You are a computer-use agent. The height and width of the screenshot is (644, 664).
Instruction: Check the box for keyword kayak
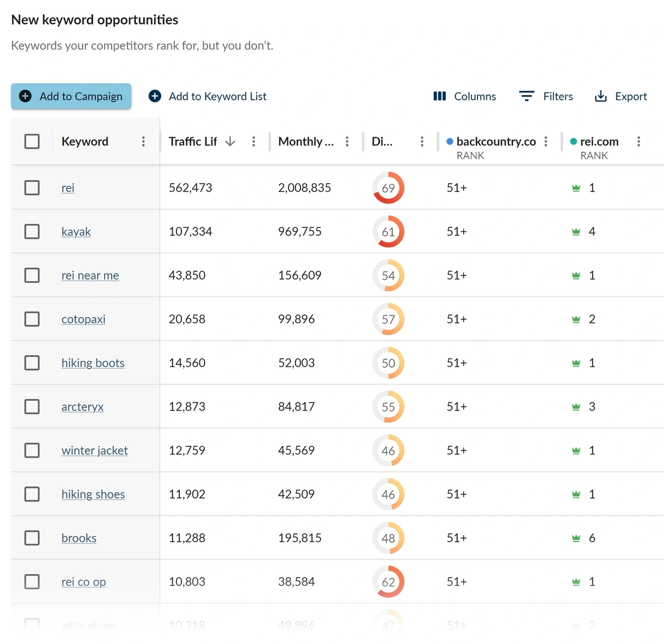32,231
